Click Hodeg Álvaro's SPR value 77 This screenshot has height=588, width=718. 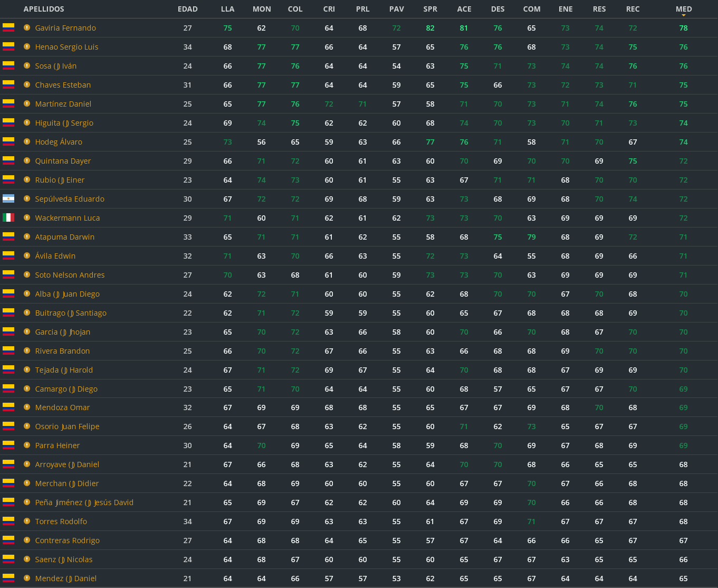point(430,142)
